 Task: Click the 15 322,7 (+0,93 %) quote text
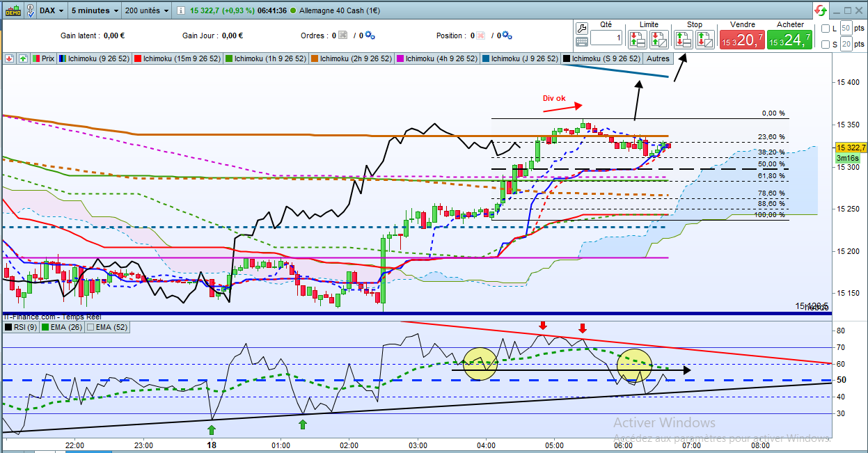[223, 11]
